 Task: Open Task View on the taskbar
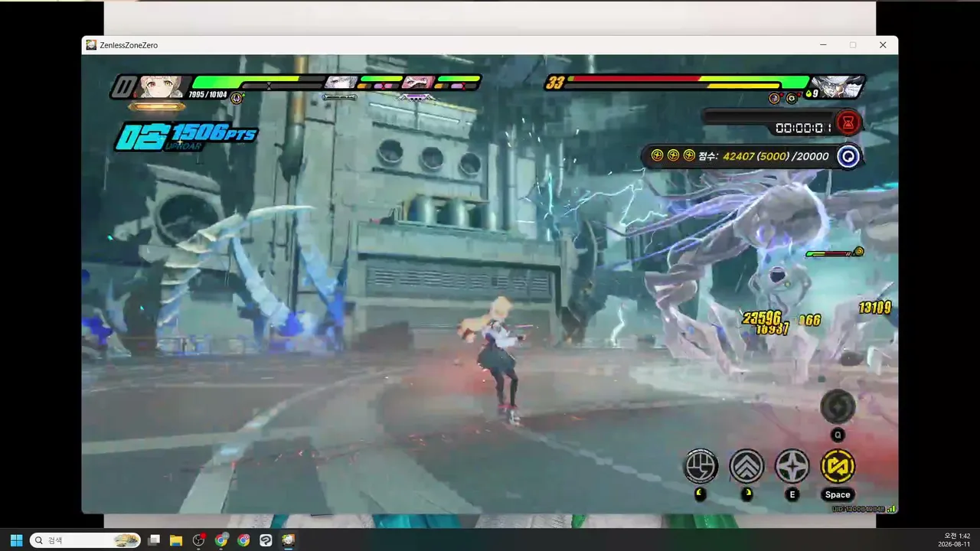pos(154,540)
